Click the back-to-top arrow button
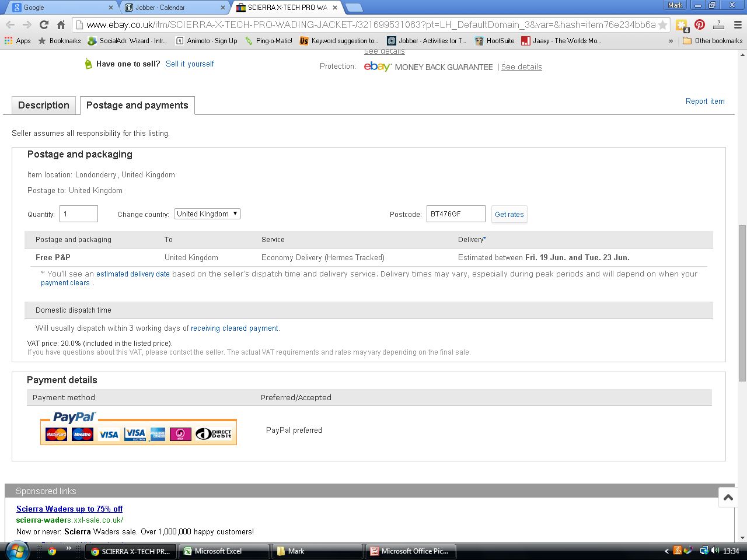The height and width of the screenshot is (560, 747). [728, 497]
